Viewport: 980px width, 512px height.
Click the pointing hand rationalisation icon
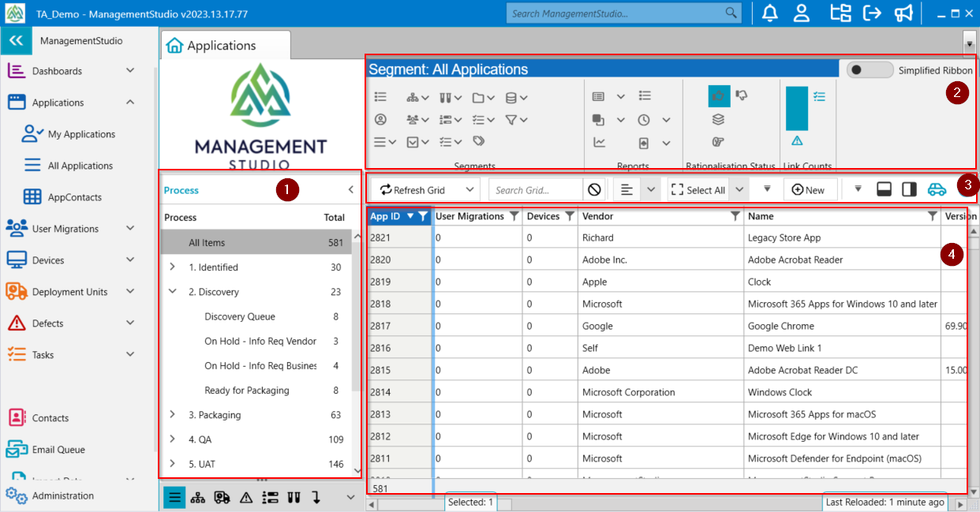[718, 142]
